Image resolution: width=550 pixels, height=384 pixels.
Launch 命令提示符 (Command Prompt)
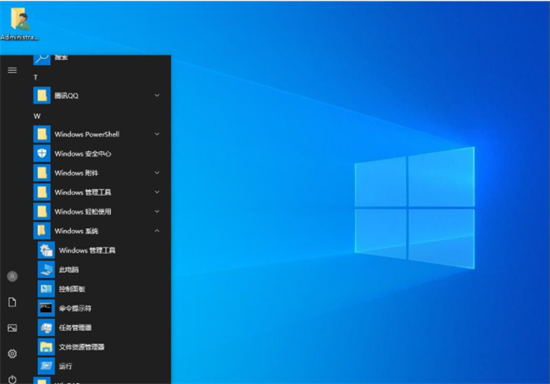(x=99, y=308)
